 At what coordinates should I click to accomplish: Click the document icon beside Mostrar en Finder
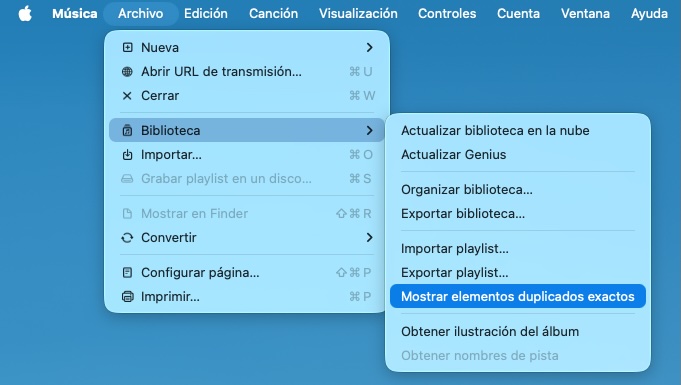point(127,213)
